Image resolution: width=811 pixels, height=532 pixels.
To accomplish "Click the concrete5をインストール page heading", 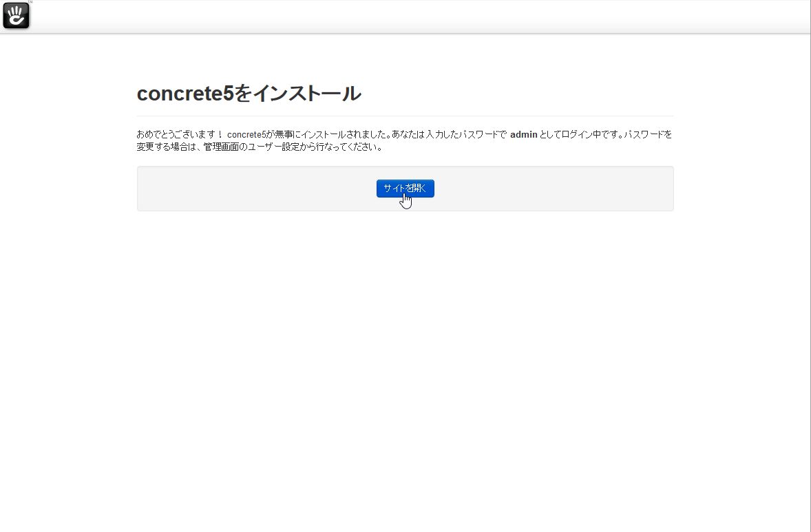I will pyautogui.click(x=249, y=94).
